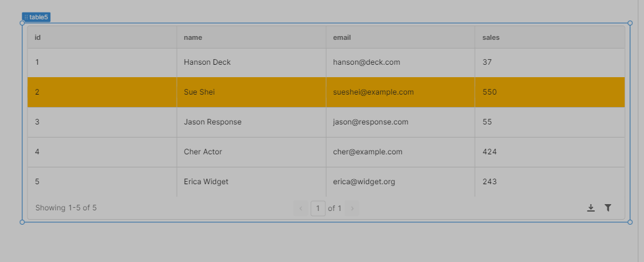The height and width of the screenshot is (262, 644).
Task: Click the download table data icon
Action: coord(590,208)
